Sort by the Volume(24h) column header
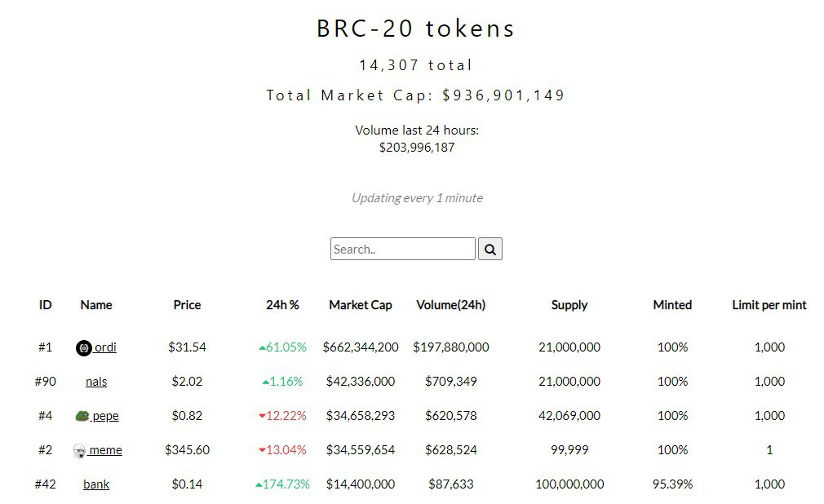Image resolution: width=824 pixels, height=504 pixels. (x=451, y=305)
